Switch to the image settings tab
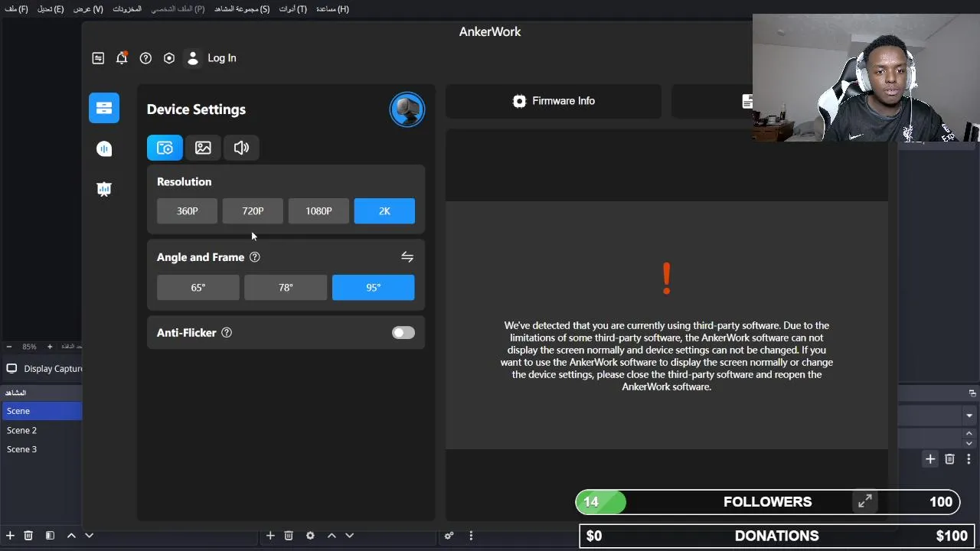The width and height of the screenshot is (980, 551). (203, 148)
